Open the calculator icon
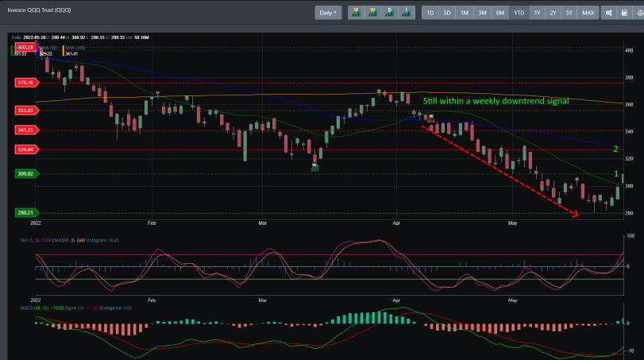Viewport: 644px width, 360px height. coord(624,13)
